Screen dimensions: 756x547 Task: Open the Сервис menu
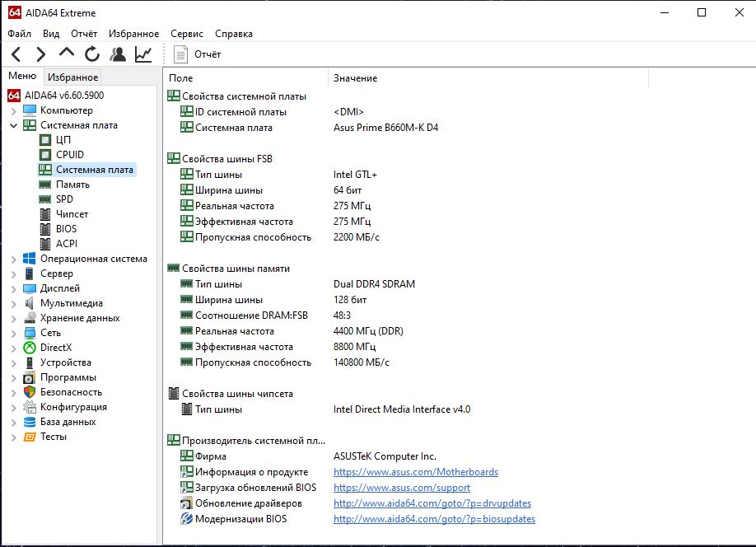tap(187, 34)
